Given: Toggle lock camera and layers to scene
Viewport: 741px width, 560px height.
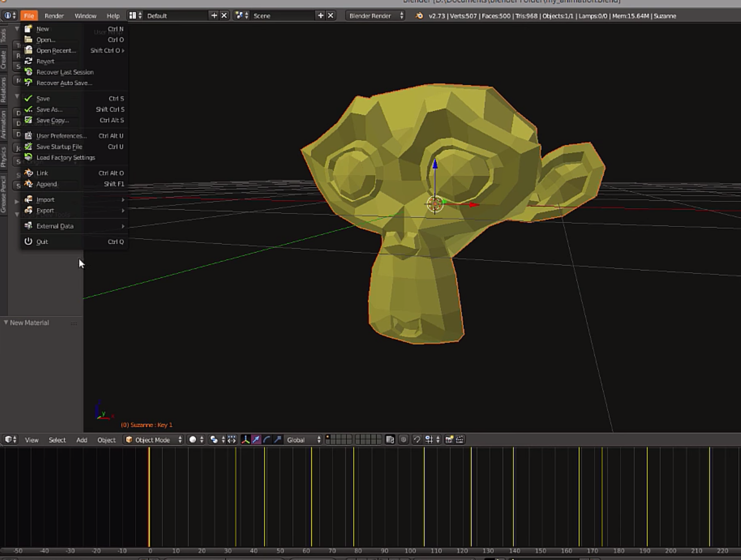Looking at the screenshot, I should [390, 440].
